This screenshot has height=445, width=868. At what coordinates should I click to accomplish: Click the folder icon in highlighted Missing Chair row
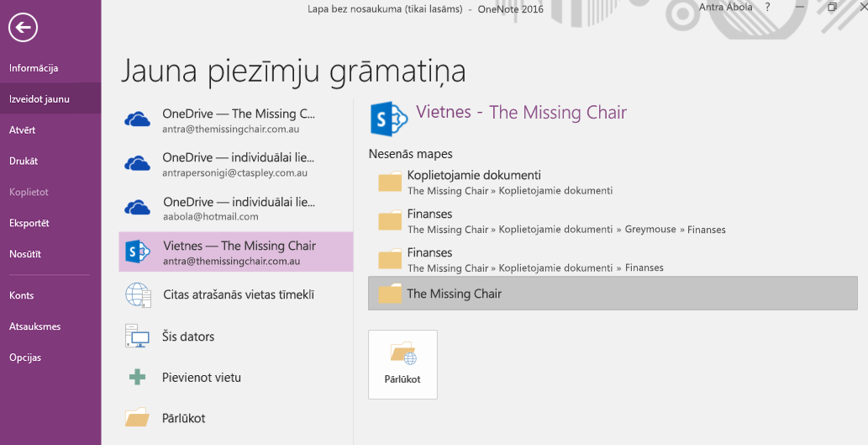(390, 293)
